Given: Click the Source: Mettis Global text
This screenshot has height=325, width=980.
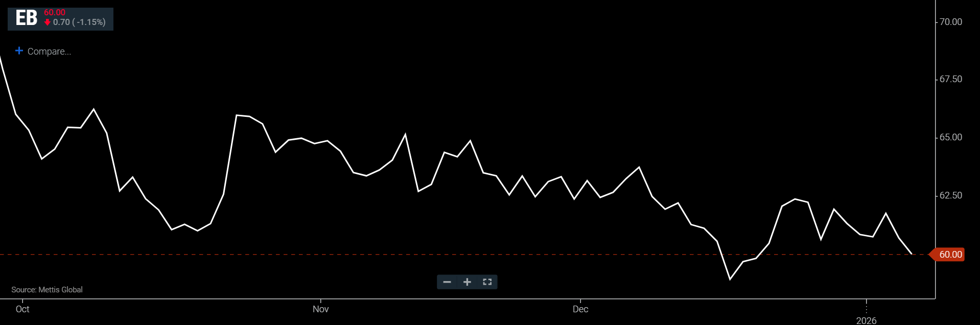Looking at the screenshot, I should click(47, 290).
